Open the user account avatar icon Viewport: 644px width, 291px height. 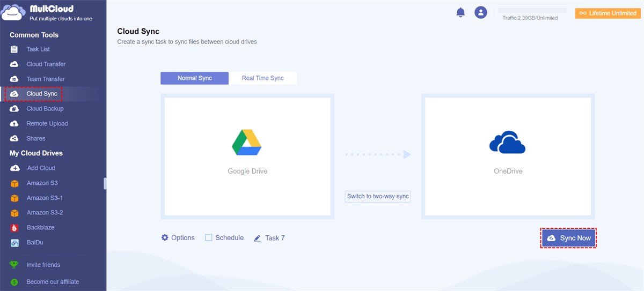click(x=481, y=13)
